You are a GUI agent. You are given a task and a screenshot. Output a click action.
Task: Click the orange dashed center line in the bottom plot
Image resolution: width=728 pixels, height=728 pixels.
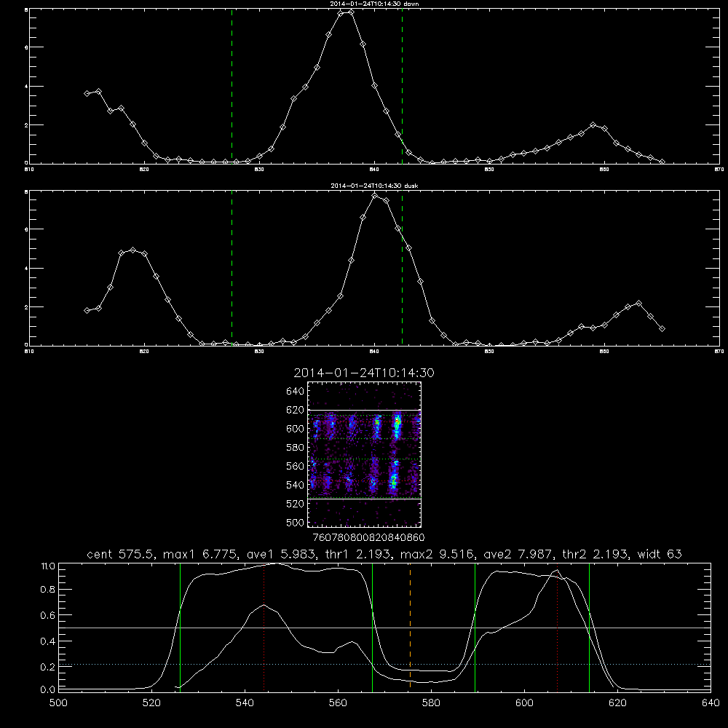coord(410,627)
